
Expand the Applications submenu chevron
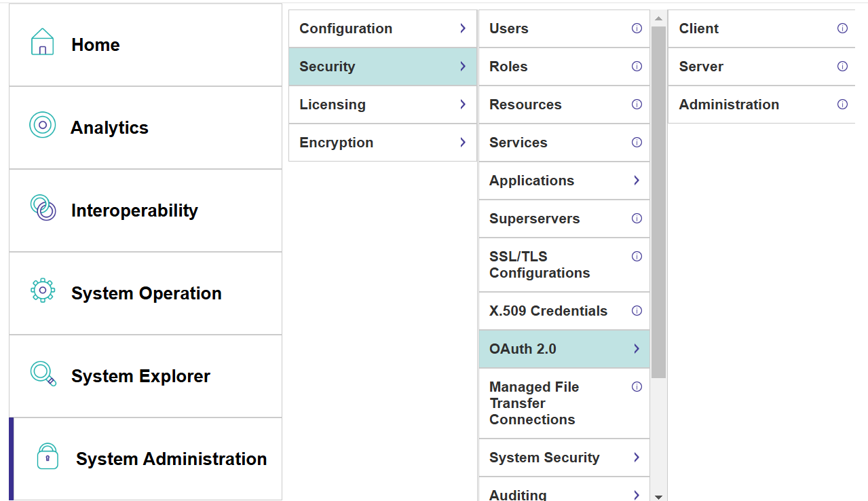[637, 181]
